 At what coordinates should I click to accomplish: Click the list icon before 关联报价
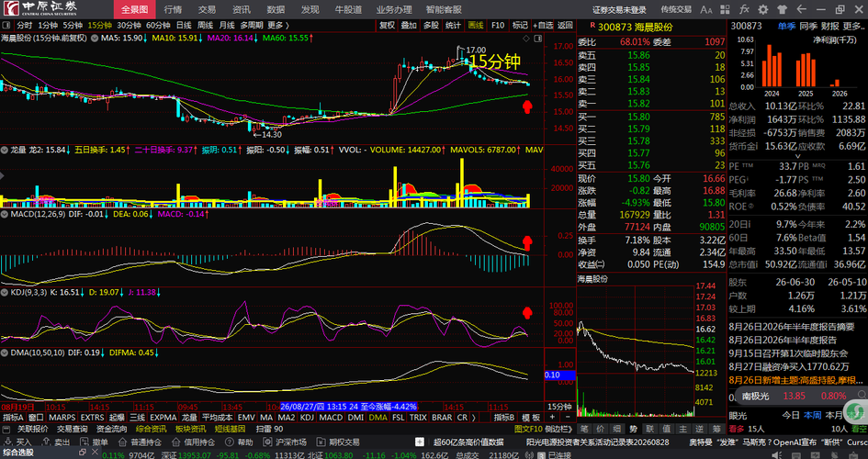pos(6,429)
